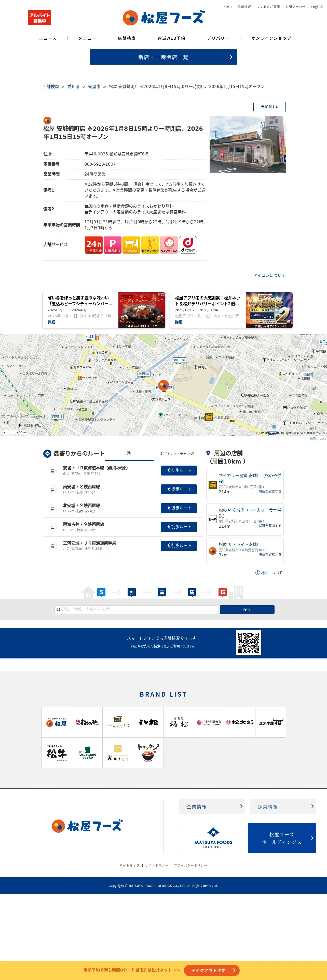The width and height of the screenshot is (327, 980).
Task: Click 徒歩ルート for 三河安城 station
Action: pyautogui.click(x=179, y=546)
